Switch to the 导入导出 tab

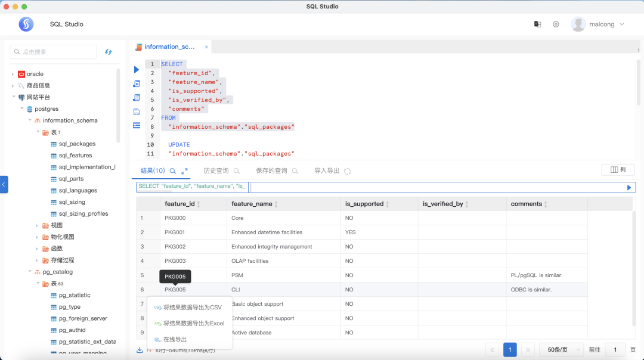(x=327, y=171)
